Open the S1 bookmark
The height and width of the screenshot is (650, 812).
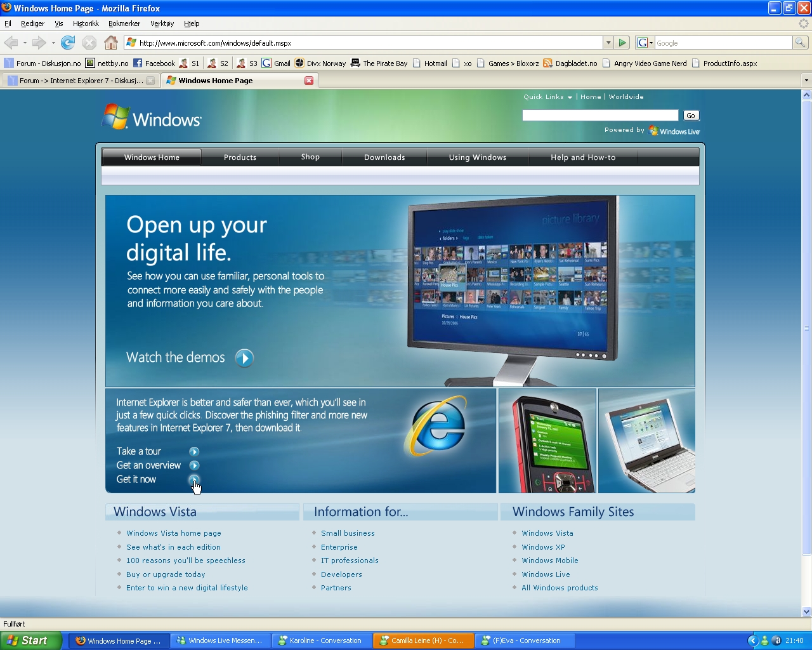point(189,63)
